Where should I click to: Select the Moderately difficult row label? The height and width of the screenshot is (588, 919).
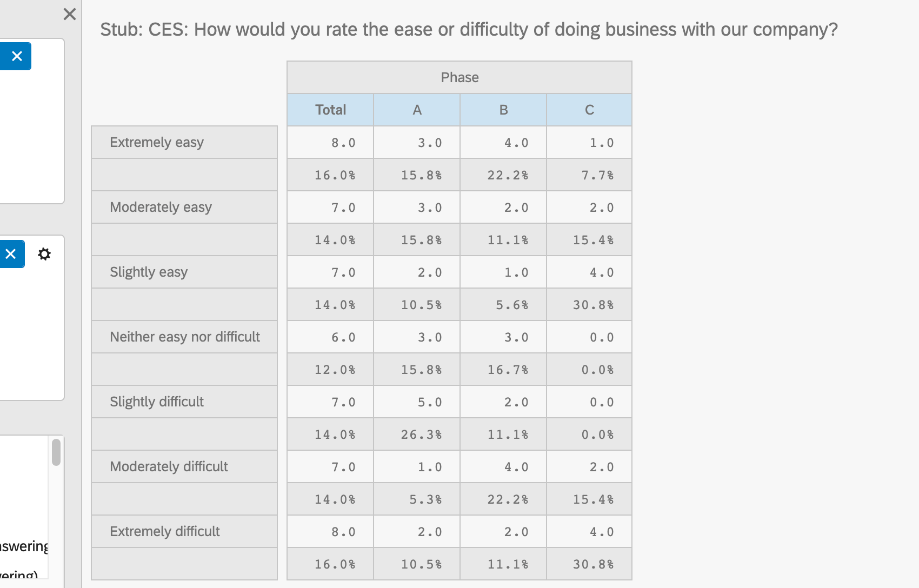(169, 466)
